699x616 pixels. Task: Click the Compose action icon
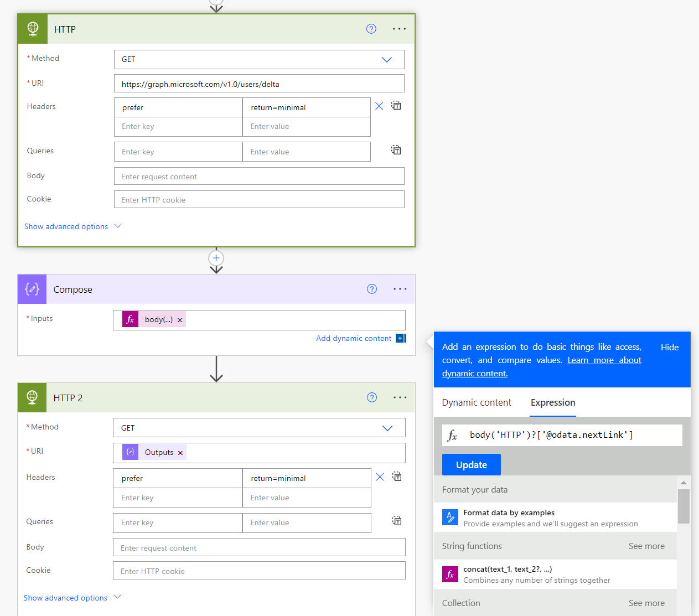[32, 289]
